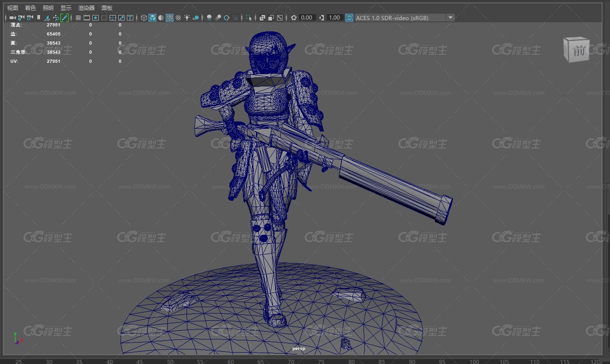Open the 面板 menu
The height and width of the screenshot is (364, 610).
pos(107,8)
